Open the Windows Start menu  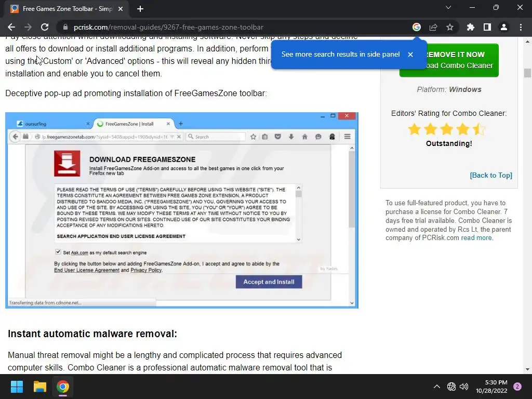[17, 387]
